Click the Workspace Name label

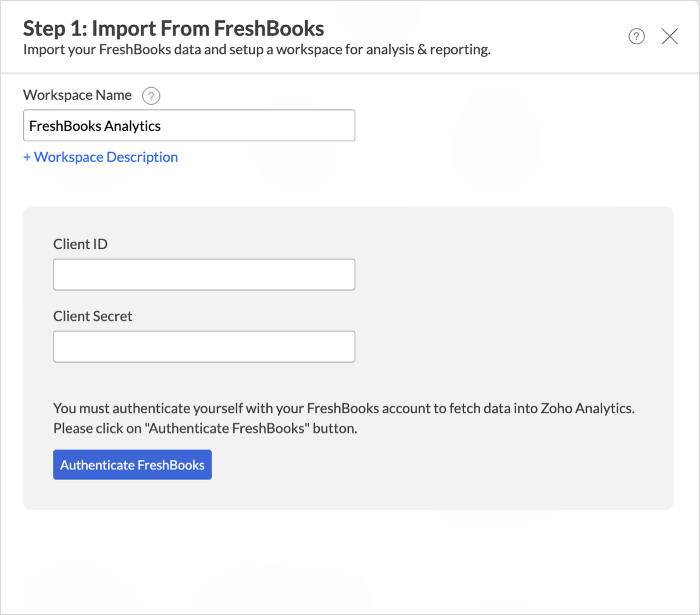coord(77,95)
